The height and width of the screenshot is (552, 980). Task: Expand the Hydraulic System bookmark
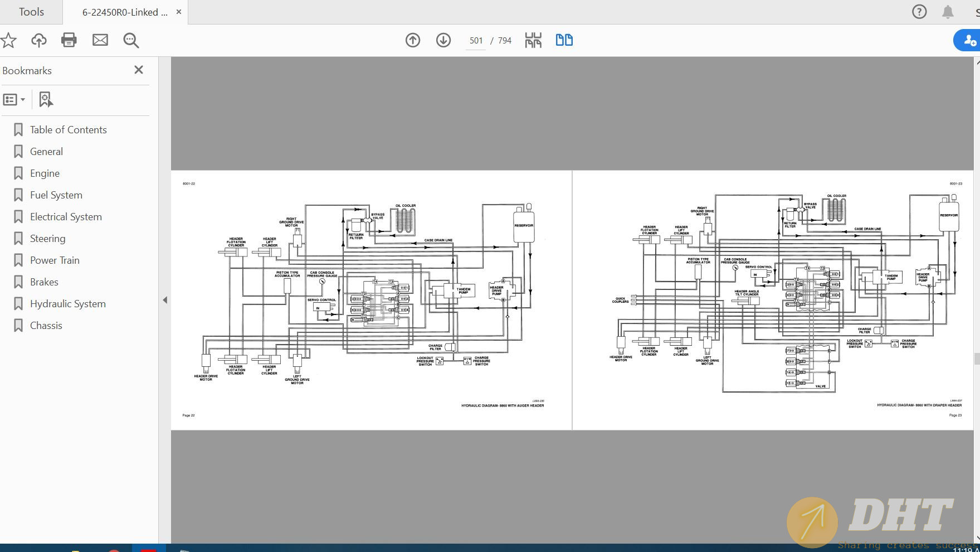click(x=67, y=303)
